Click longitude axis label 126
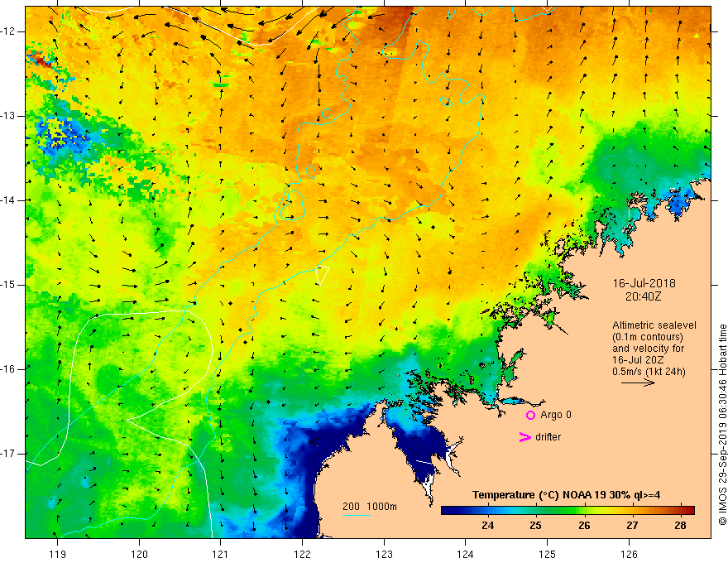Image resolution: width=728 pixels, height=563 pixels. (x=629, y=554)
